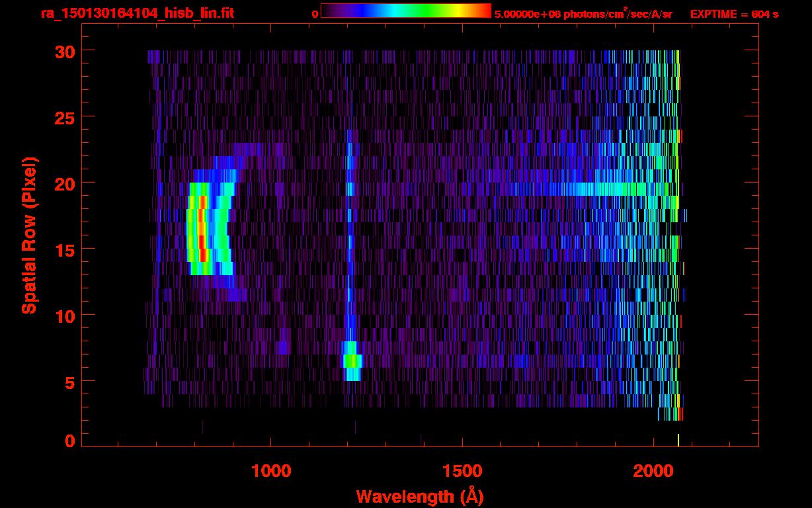Click the 2000 wavelength tick label
Image resolution: width=812 pixels, height=508 pixels.
[x=653, y=470]
